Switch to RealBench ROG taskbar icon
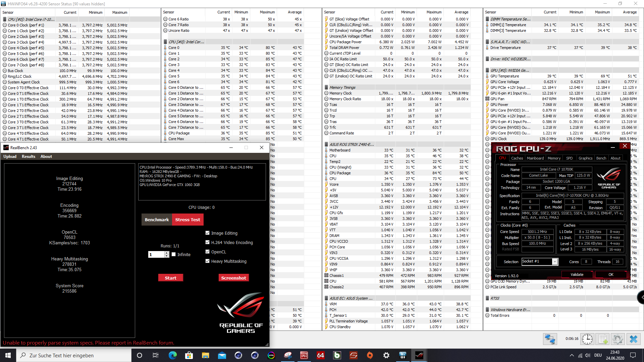 coord(419,355)
